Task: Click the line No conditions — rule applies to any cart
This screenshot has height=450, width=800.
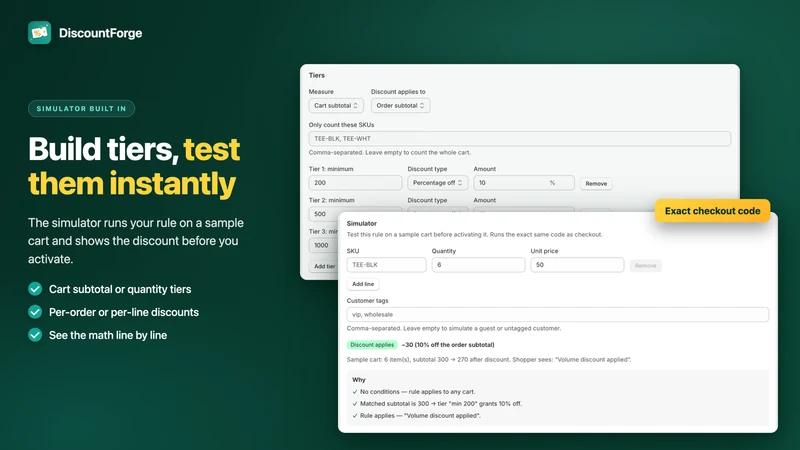Action: (x=417, y=392)
